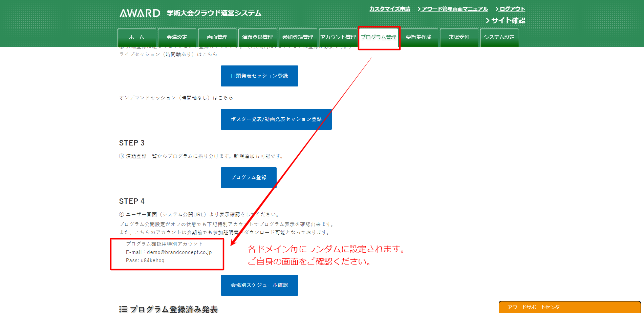
Task: Go to the システム設定 tab
Action: [499, 37]
